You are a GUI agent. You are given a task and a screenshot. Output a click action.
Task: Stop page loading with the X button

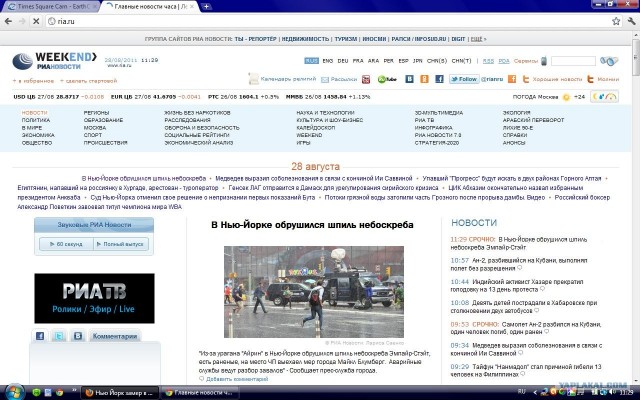pos(36,21)
